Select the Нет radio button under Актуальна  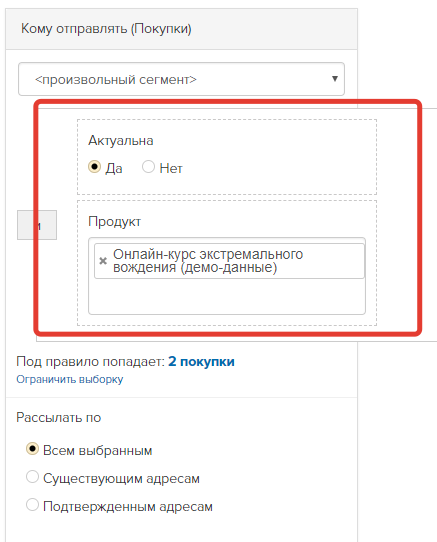(x=148, y=167)
